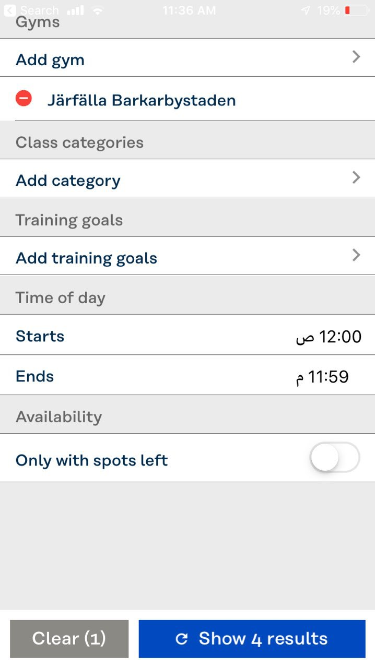The height and width of the screenshot is (667, 375).
Task: Enable Only with spots left switch
Action: pyautogui.click(x=335, y=458)
